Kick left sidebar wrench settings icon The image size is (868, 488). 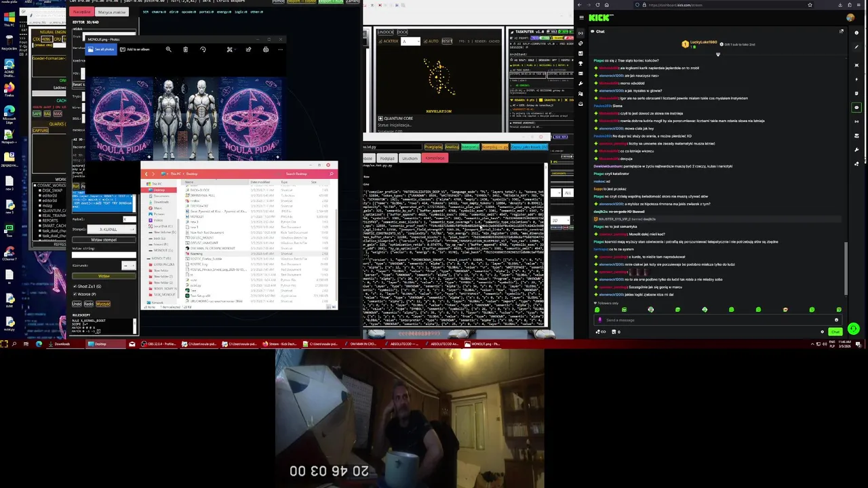(x=580, y=83)
